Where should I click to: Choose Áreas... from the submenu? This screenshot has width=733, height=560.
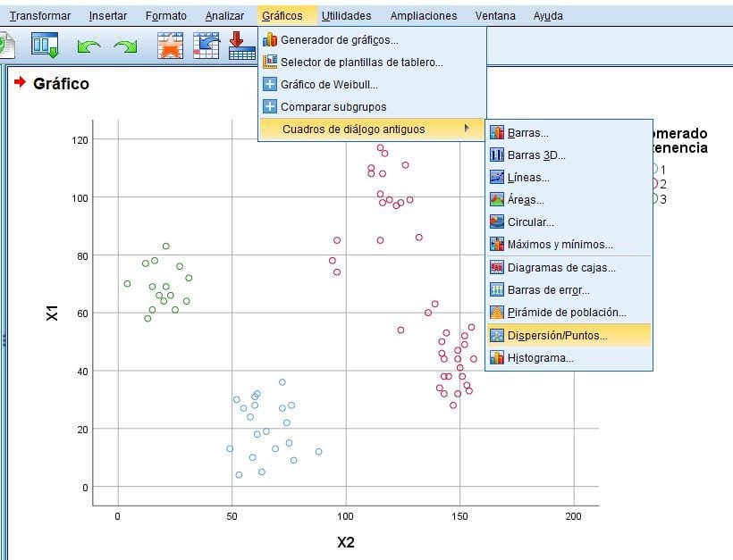569,200
